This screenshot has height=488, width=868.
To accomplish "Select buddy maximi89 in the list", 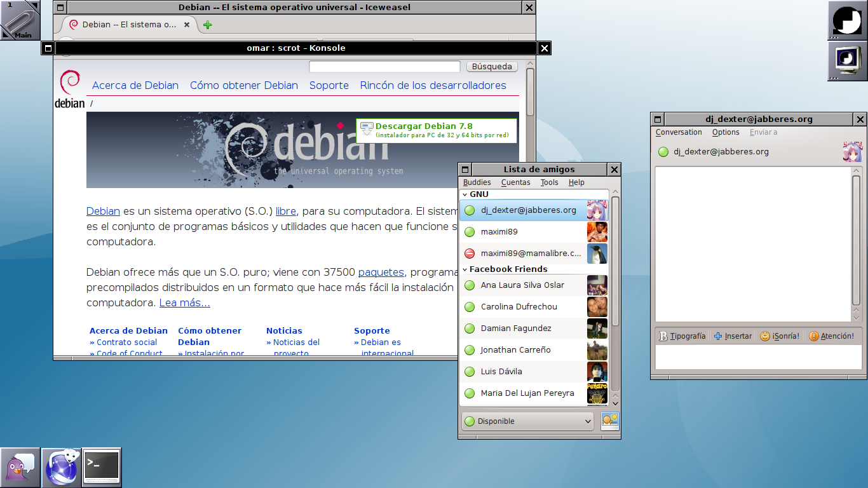I will [534, 231].
